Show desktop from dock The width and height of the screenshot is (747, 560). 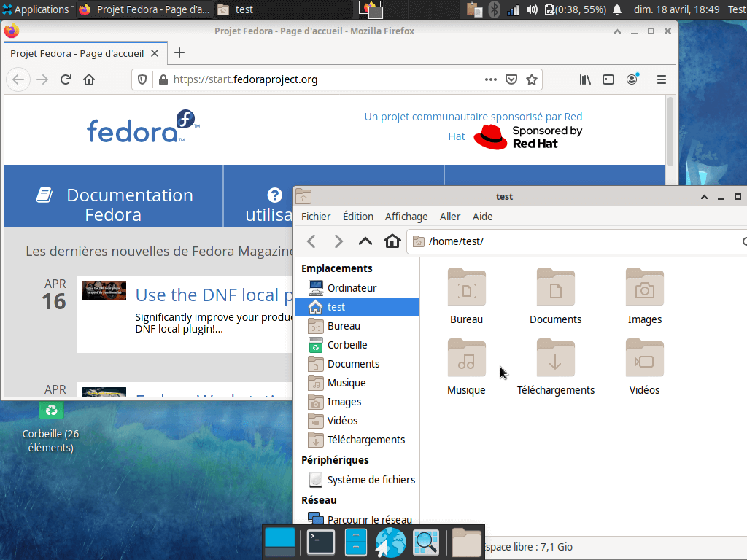pos(279,542)
